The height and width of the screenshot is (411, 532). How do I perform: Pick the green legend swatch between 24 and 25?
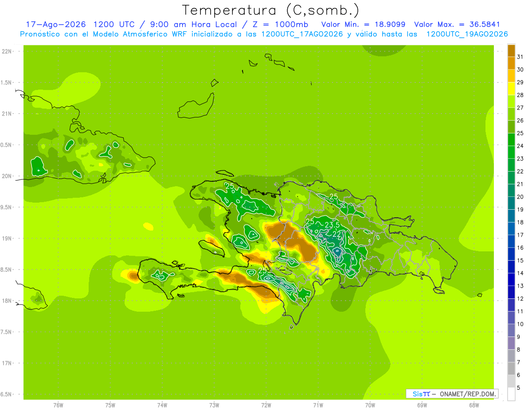pyautogui.click(x=511, y=140)
